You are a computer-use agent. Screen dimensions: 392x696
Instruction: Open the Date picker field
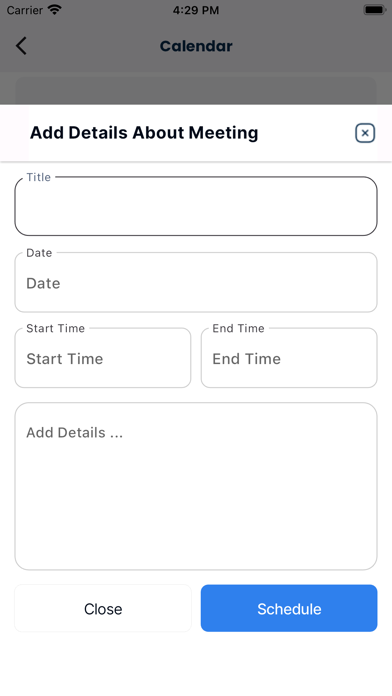point(196,282)
